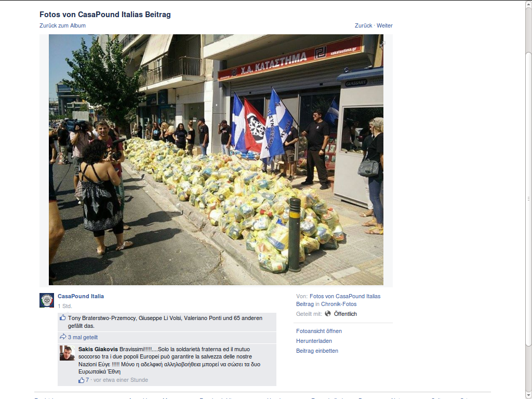The width and height of the screenshot is (532, 399).
Task: Click Sakis Giakovis's profile picture
Action: [x=67, y=353]
